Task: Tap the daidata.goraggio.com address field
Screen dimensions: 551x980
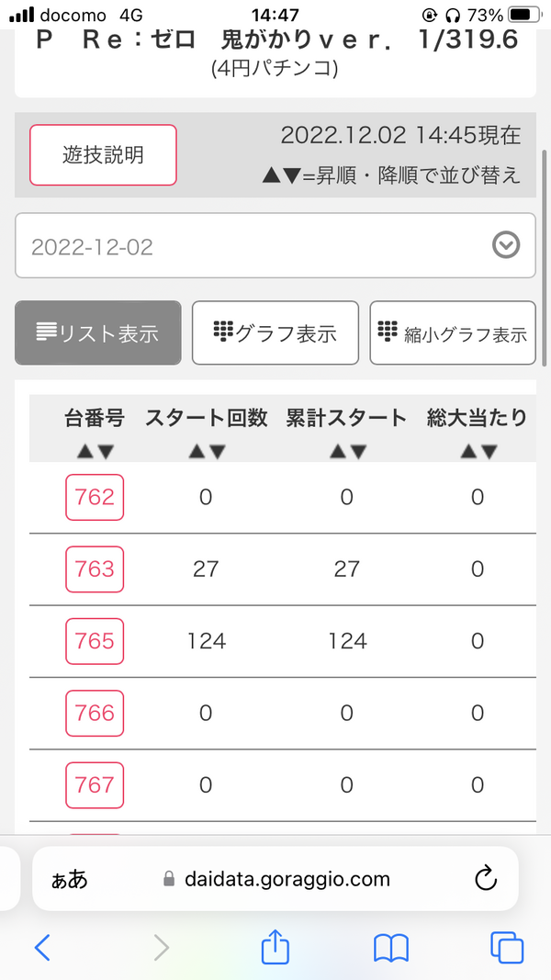Action: click(275, 879)
